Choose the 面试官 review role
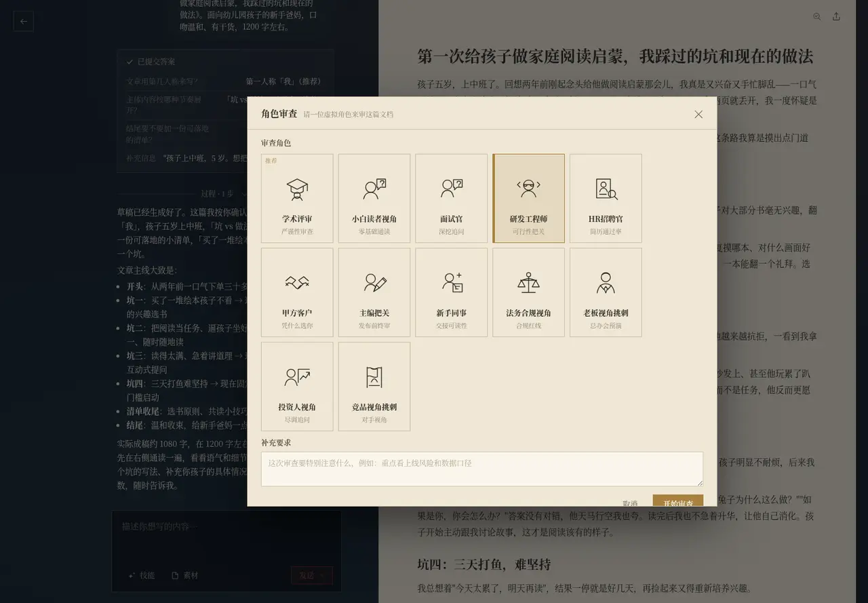Image resolution: width=868 pixels, height=603 pixels. click(x=452, y=198)
